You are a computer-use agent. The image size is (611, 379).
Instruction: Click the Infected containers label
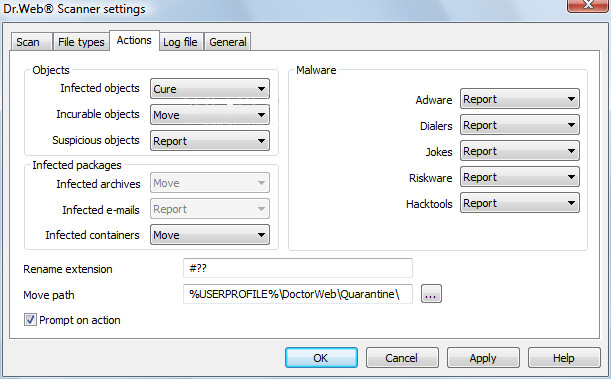click(92, 235)
